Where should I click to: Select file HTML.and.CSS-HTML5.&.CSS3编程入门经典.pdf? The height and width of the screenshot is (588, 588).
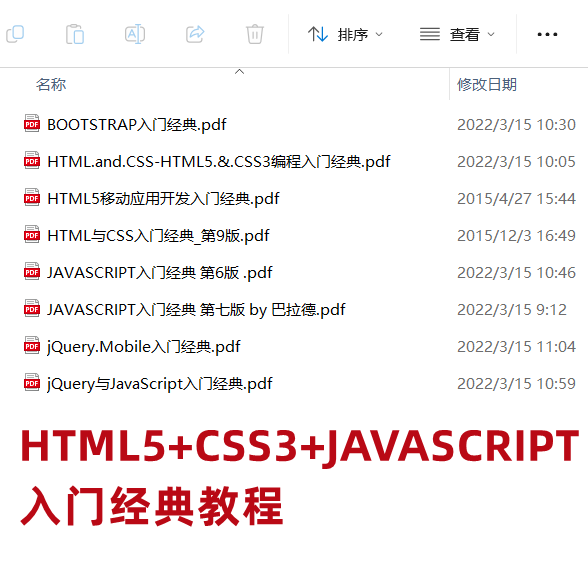point(219,162)
